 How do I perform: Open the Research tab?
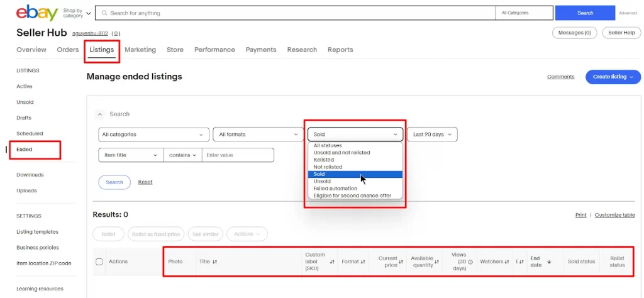(302, 50)
